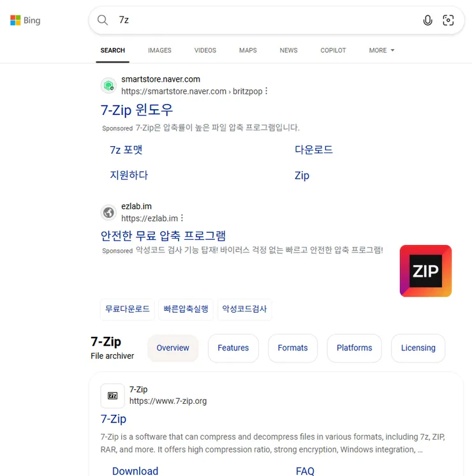
Task: Click the https://smartstore.naver.com › britzpop URL
Action: [x=192, y=91]
